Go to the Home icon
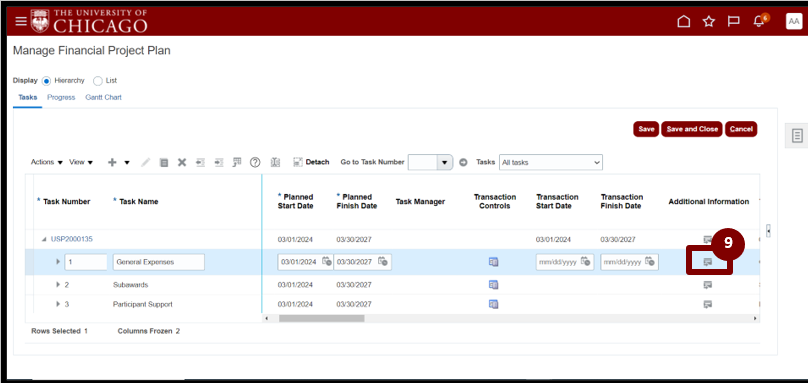Image resolution: width=808 pixels, height=383 pixels. (683, 21)
